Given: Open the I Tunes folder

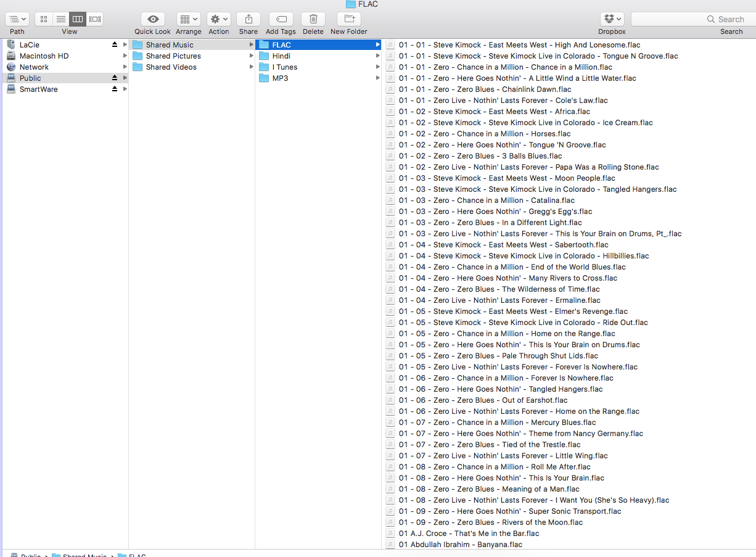Looking at the screenshot, I should (x=318, y=67).
